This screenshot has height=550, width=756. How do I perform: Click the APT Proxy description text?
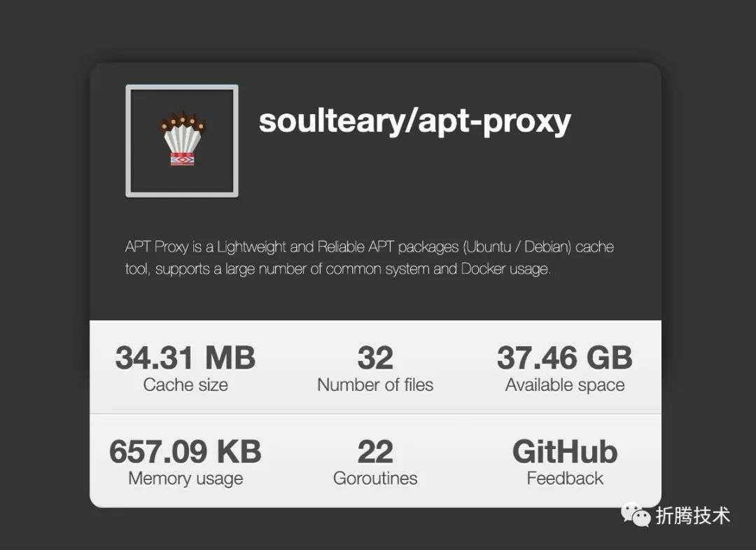click(x=370, y=258)
